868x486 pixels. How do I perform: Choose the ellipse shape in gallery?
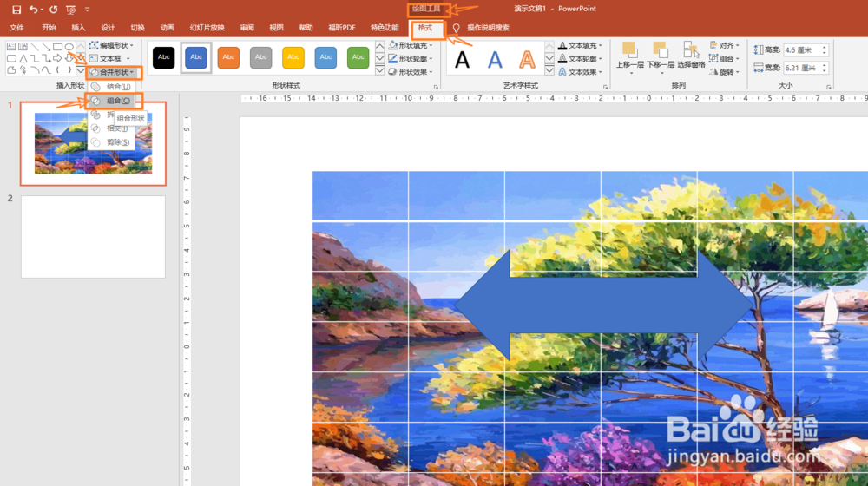(69, 47)
